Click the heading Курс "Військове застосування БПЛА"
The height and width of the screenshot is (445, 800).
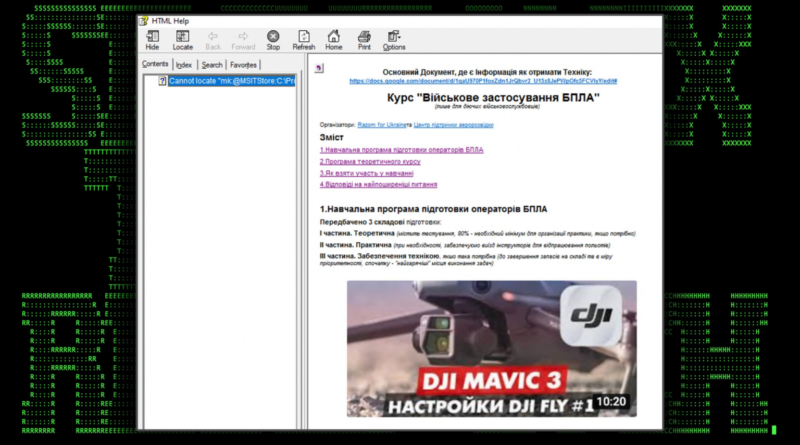click(493, 97)
